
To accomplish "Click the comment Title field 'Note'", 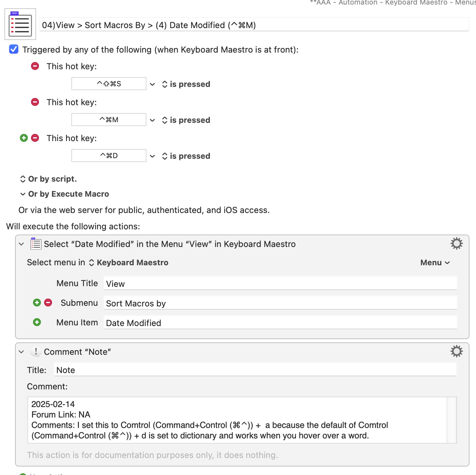I will point(255,369).
